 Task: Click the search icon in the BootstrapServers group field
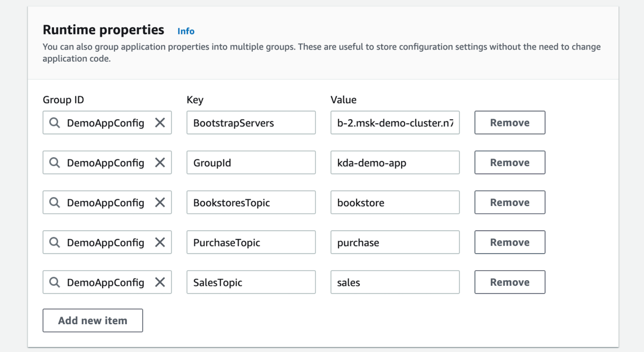click(55, 123)
